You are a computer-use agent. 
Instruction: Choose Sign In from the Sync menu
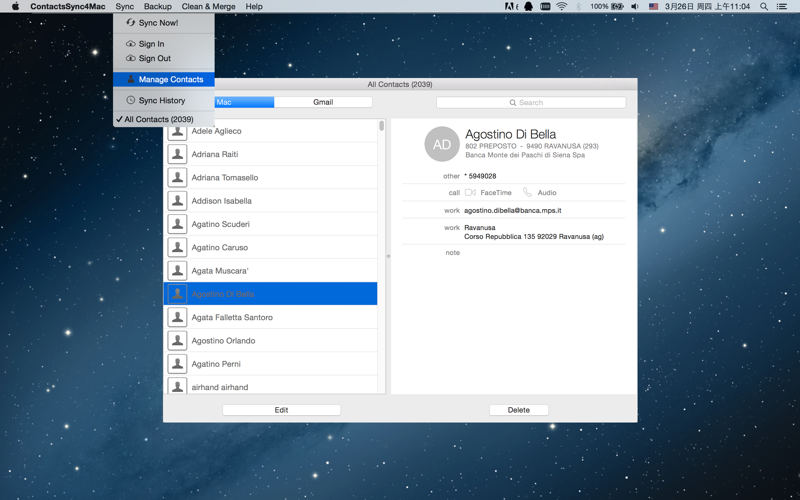(x=164, y=44)
